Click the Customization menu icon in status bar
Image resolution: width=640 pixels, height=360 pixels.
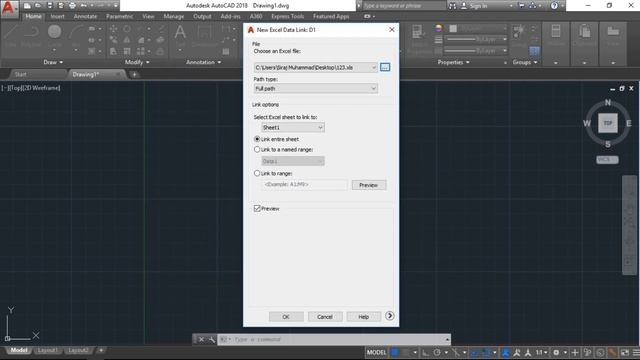coord(636,352)
